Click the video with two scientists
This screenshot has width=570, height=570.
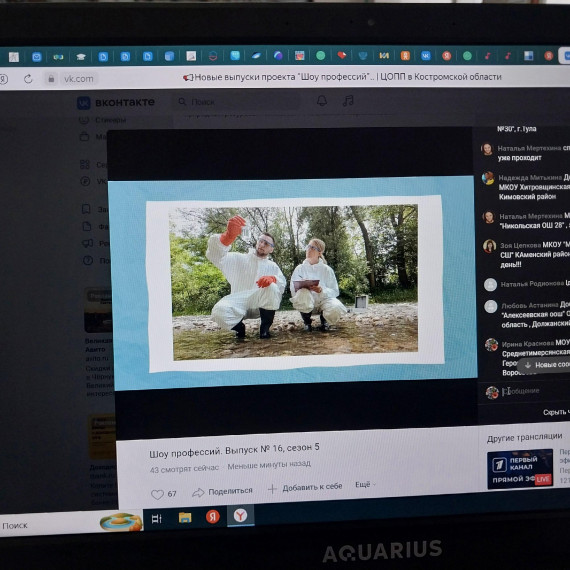(x=293, y=283)
